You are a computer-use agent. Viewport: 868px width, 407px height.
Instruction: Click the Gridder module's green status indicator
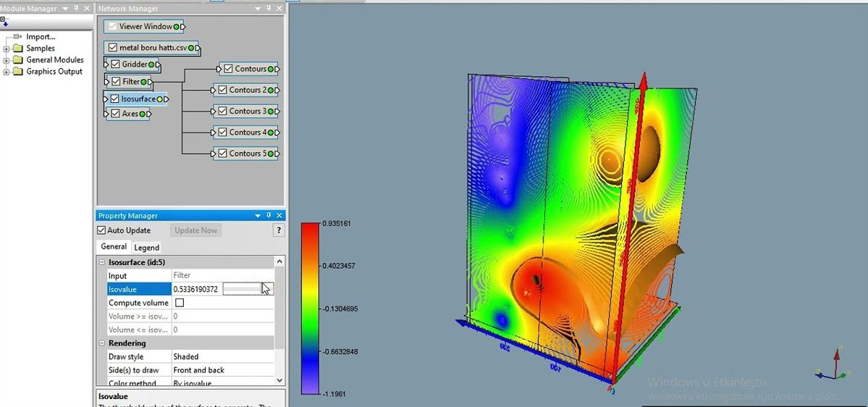(x=152, y=64)
